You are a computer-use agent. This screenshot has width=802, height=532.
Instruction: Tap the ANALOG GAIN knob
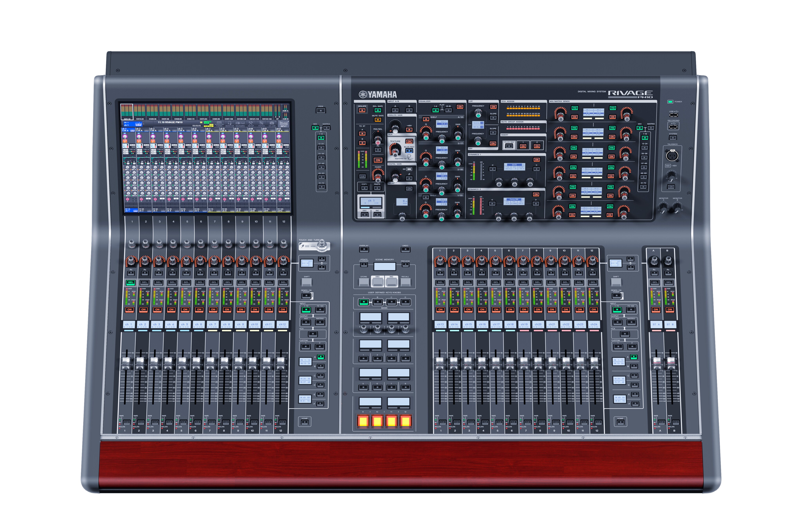click(x=395, y=129)
